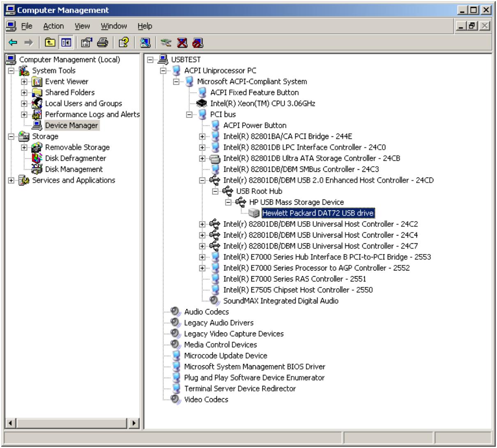Image resolution: width=497 pixels, height=448 pixels.
Task: Select Audio Codecs entry
Action: tap(207, 312)
